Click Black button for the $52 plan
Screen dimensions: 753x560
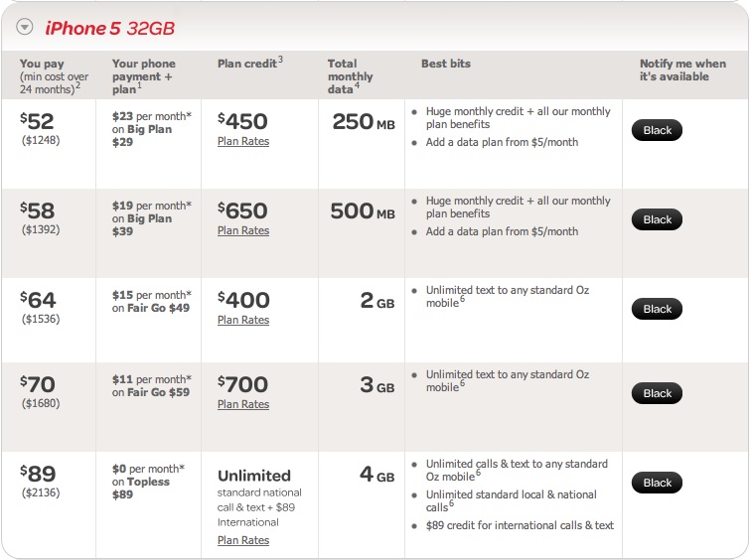(x=658, y=130)
